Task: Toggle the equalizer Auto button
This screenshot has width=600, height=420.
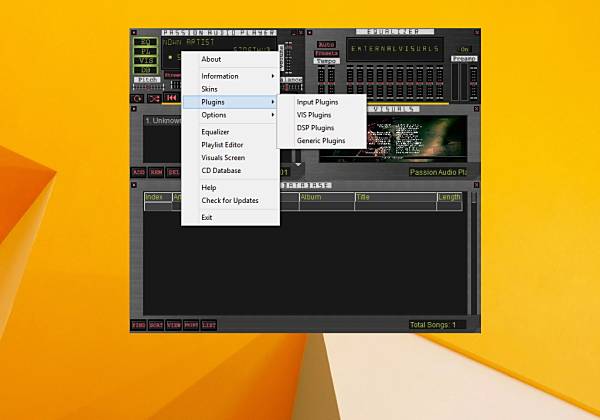Action: click(326, 45)
